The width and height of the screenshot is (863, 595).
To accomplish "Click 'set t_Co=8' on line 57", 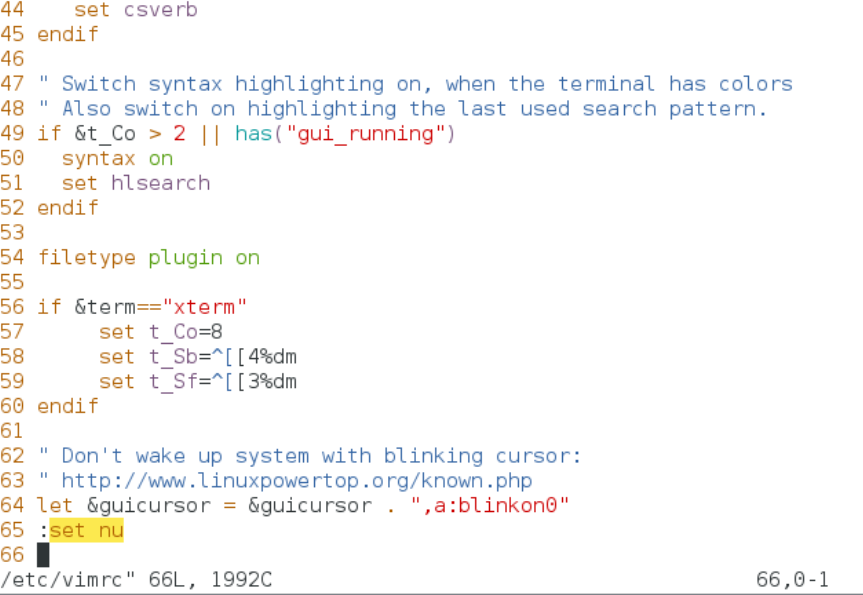I will pyautogui.click(x=161, y=332).
